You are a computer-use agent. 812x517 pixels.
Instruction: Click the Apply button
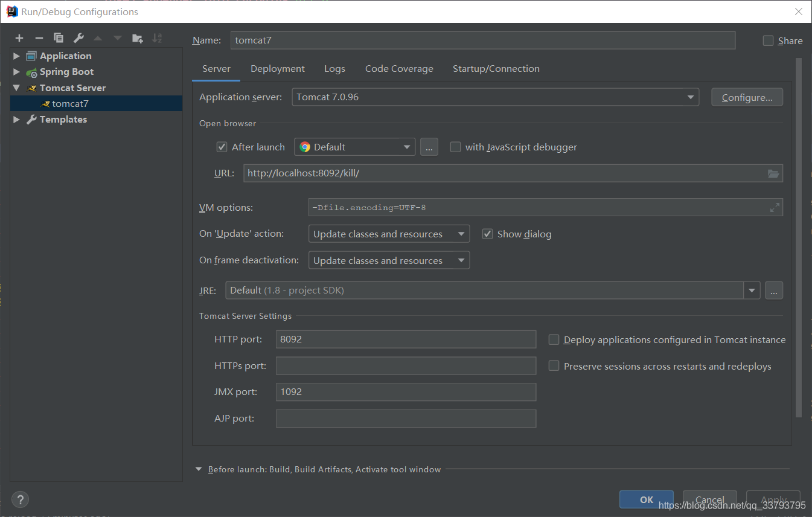pyautogui.click(x=773, y=499)
